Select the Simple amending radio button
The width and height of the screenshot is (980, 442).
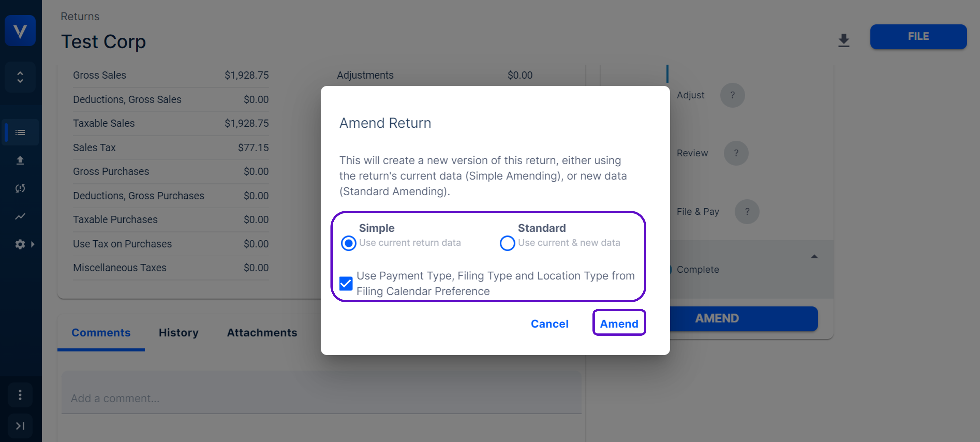(348, 243)
